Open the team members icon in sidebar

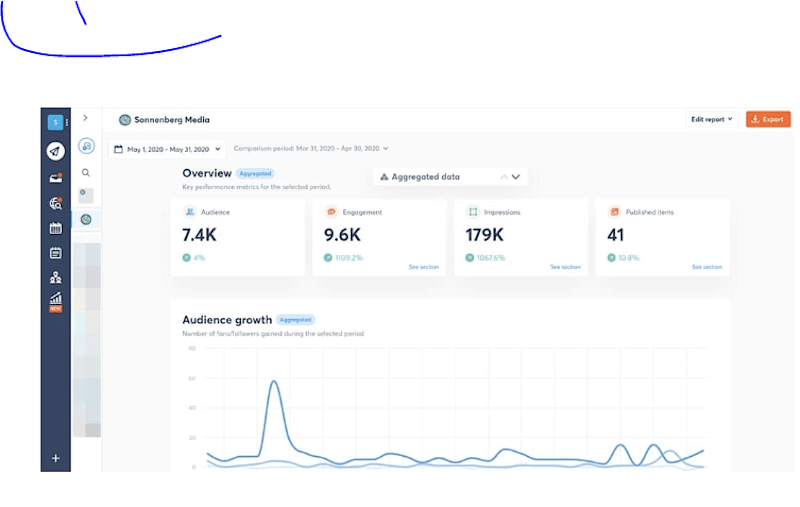click(56, 277)
